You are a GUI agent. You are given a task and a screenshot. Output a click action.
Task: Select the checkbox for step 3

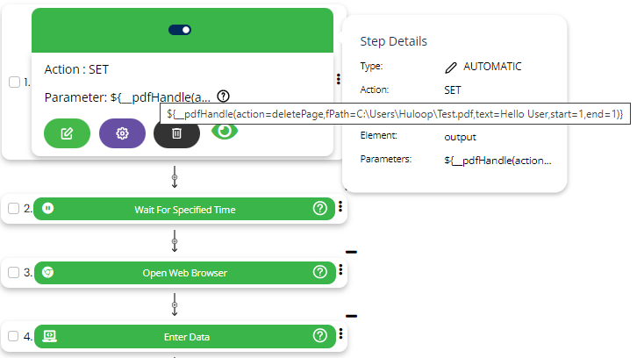tap(14, 272)
